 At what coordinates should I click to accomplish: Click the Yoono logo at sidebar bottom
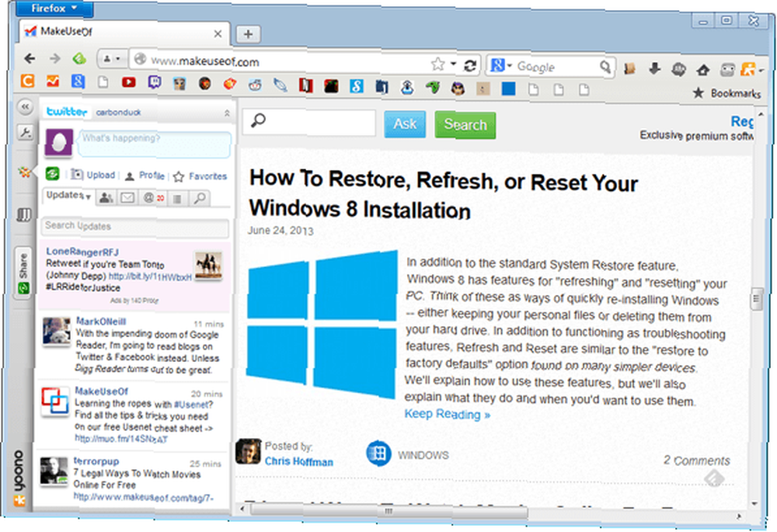[x=19, y=478]
